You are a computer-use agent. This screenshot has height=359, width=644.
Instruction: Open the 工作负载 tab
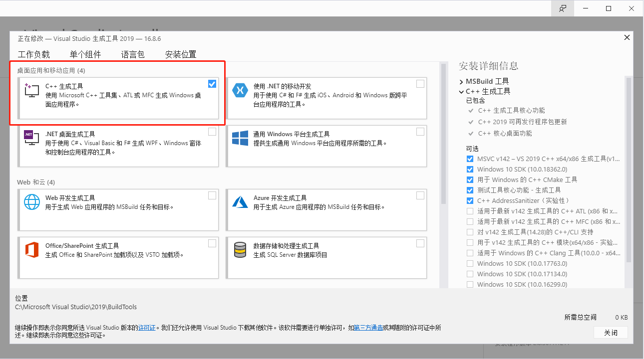(x=34, y=54)
